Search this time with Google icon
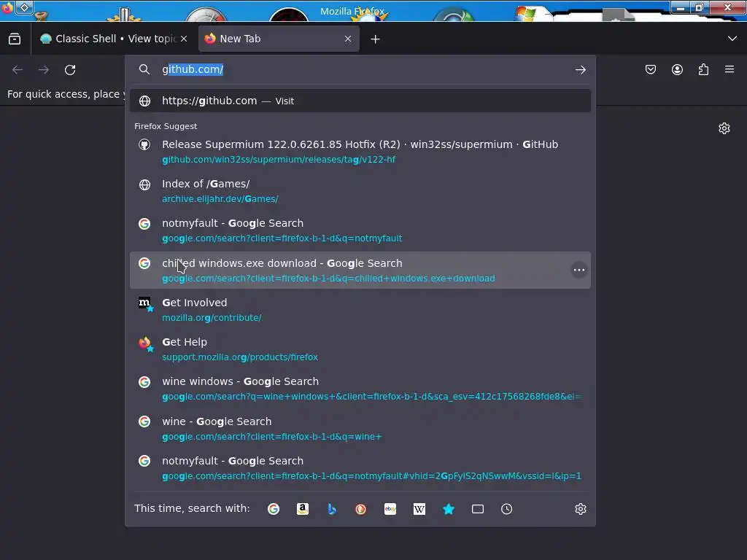Image resolution: width=747 pixels, height=560 pixels. pyautogui.click(x=274, y=509)
